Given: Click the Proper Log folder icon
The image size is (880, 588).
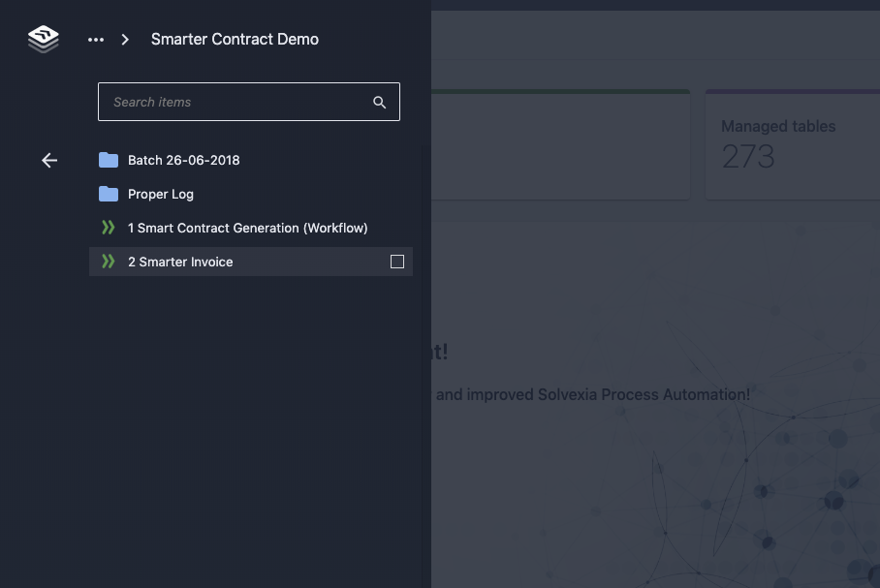Looking at the screenshot, I should click(x=109, y=194).
